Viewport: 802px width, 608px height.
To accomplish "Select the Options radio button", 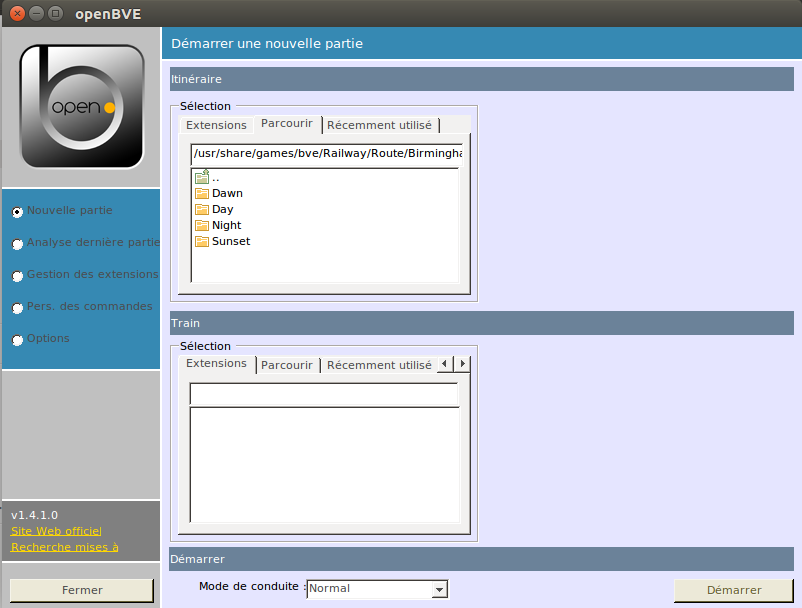I will click(x=16, y=339).
